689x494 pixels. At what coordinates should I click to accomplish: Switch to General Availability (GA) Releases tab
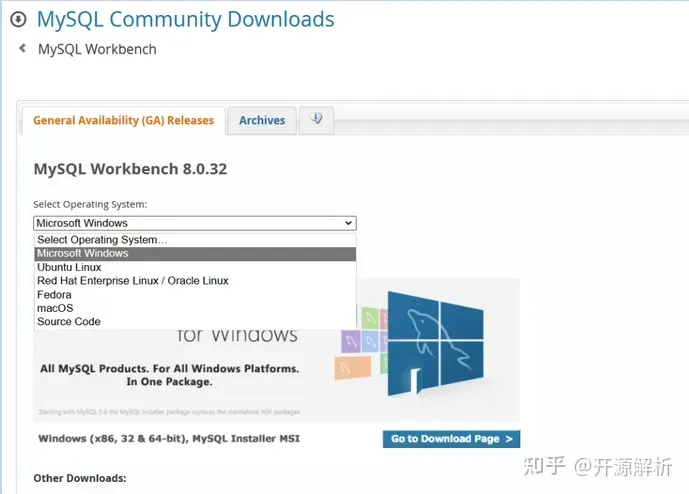tap(123, 120)
